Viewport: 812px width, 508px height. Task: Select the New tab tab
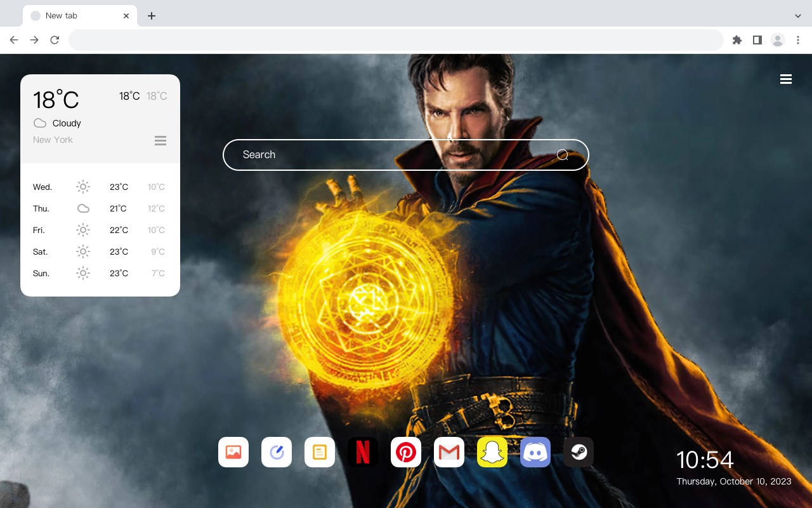(80, 16)
